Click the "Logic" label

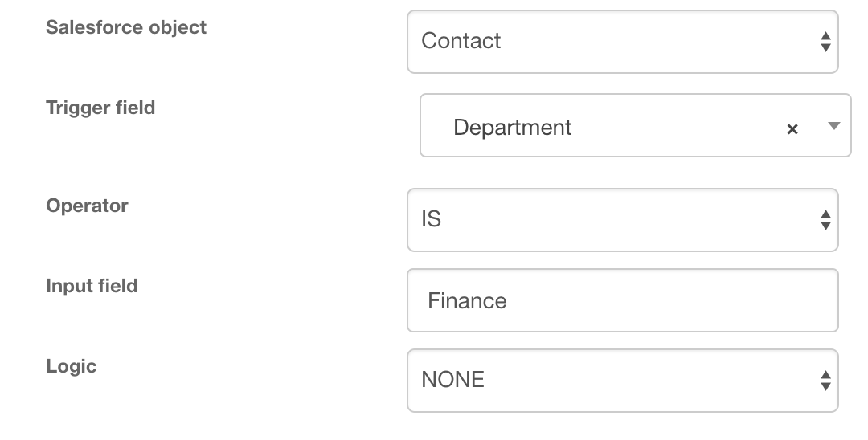click(71, 366)
